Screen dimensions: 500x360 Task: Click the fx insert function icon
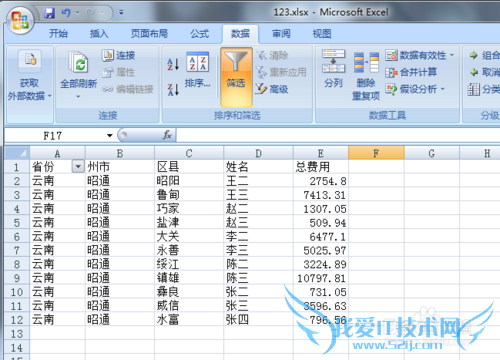(167, 135)
